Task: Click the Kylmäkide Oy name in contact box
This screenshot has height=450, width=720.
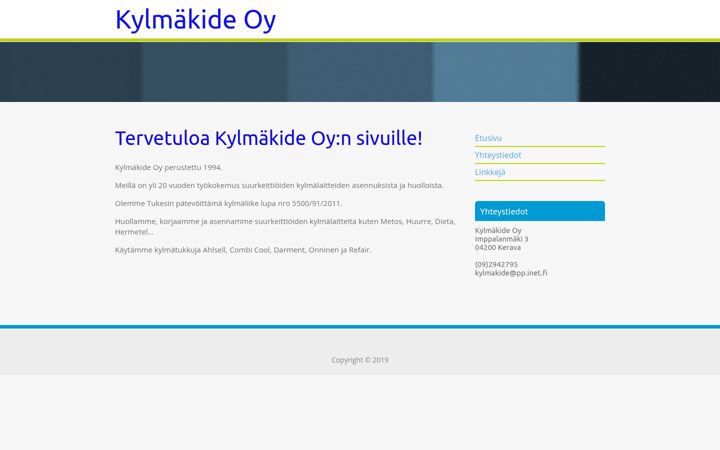Action: pos(498,230)
